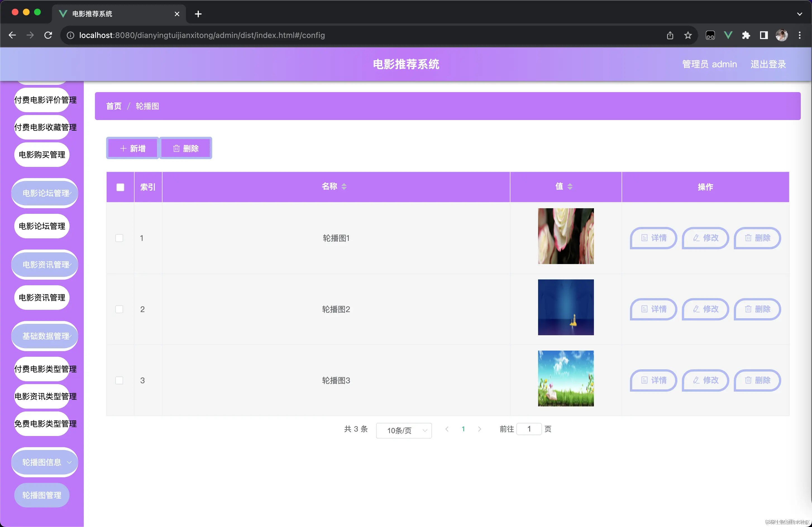Click the browser forward arrow
This screenshot has height=527, width=812.
[x=30, y=35]
